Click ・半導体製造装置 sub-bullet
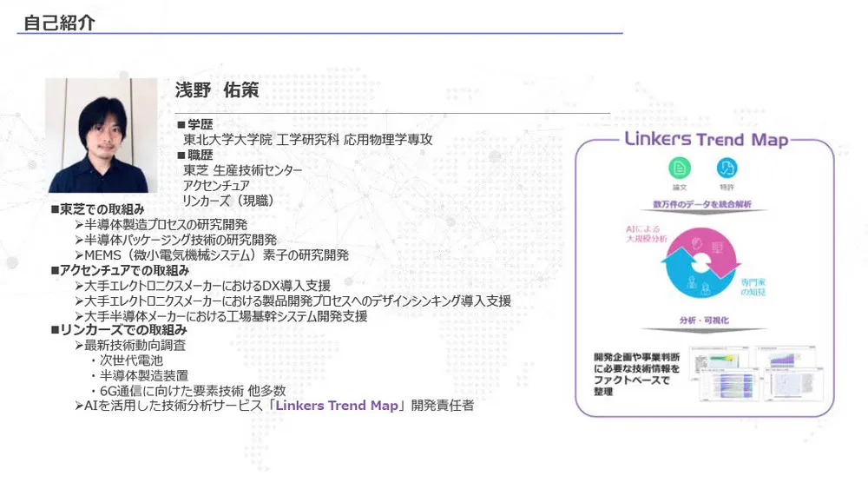 (x=138, y=375)
